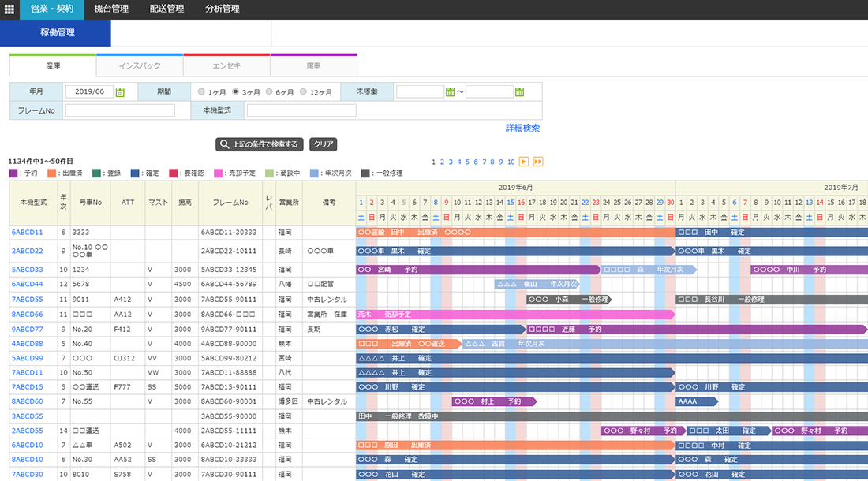This screenshot has height=481, width=868.
Task: Click ○○○ 村上 予約 bar
Action: [x=494, y=401]
